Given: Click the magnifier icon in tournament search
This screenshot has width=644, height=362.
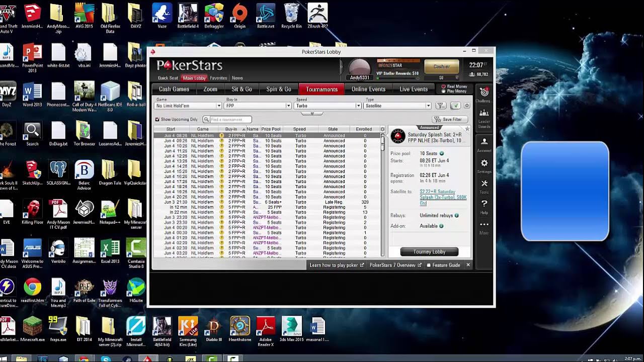Looking at the screenshot, I should pos(206,120).
